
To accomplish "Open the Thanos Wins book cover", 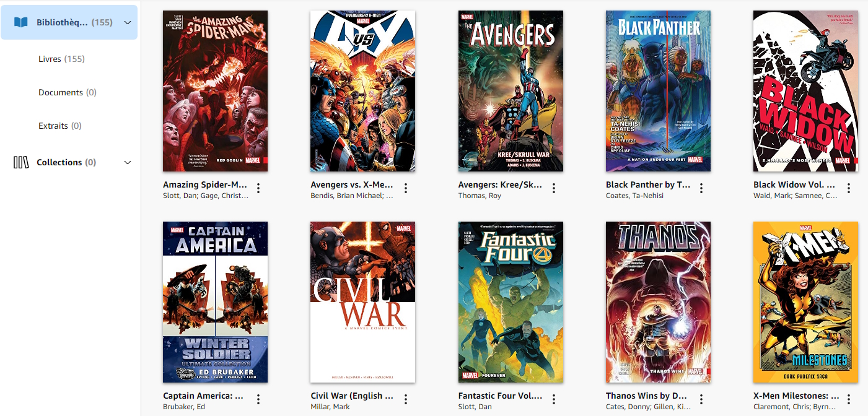I will pos(658,302).
